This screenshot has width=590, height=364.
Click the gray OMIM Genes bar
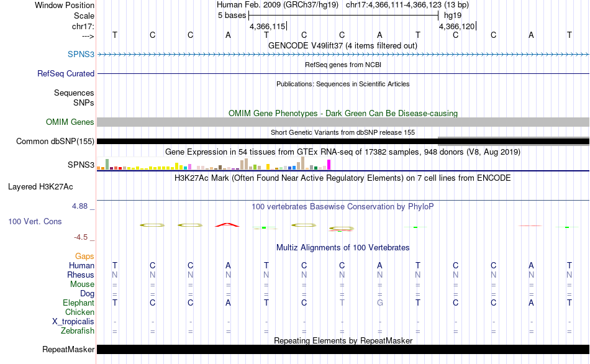coord(343,122)
